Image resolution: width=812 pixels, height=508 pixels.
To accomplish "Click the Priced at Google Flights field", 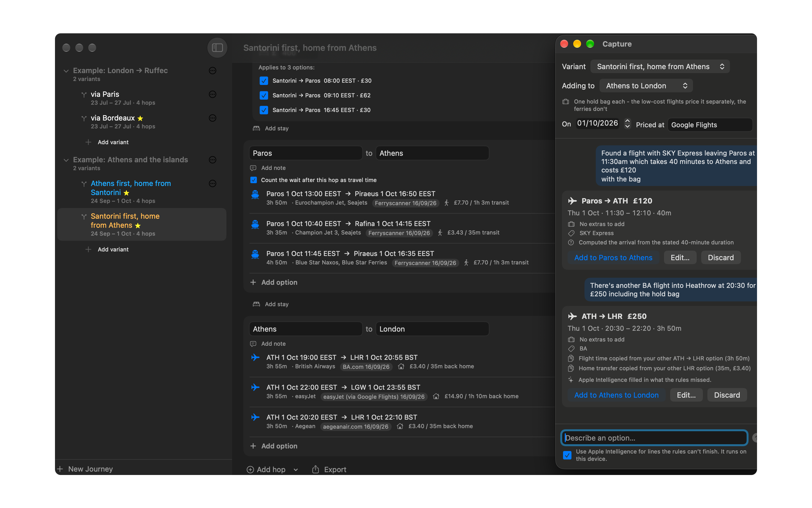I will coord(710,125).
